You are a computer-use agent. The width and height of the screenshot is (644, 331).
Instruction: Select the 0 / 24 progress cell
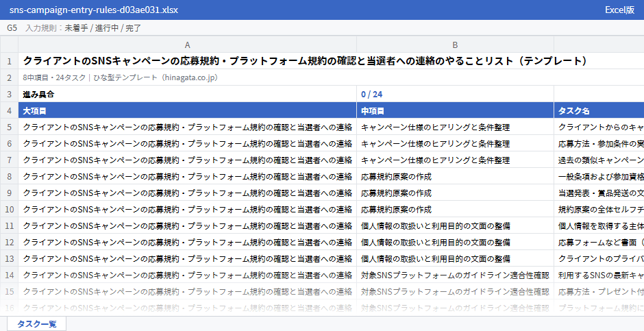tap(455, 94)
